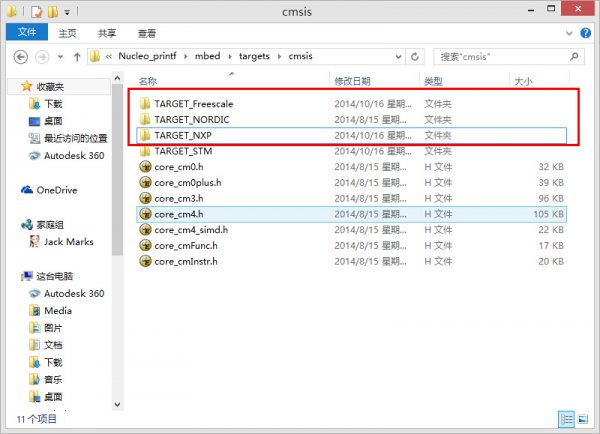Go back with the Back arrow
Image resolution: width=600 pixels, height=434 pixels.
(21, 57)
